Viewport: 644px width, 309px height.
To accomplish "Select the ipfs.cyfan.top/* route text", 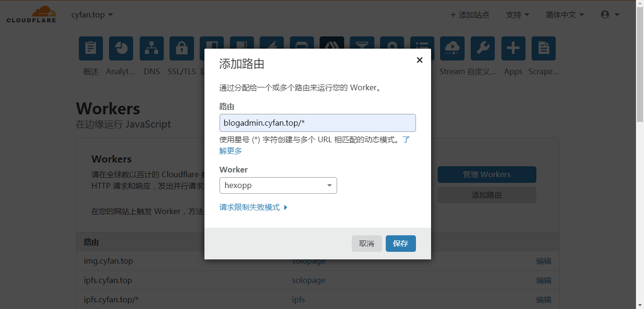I will [x=111, y=300].
